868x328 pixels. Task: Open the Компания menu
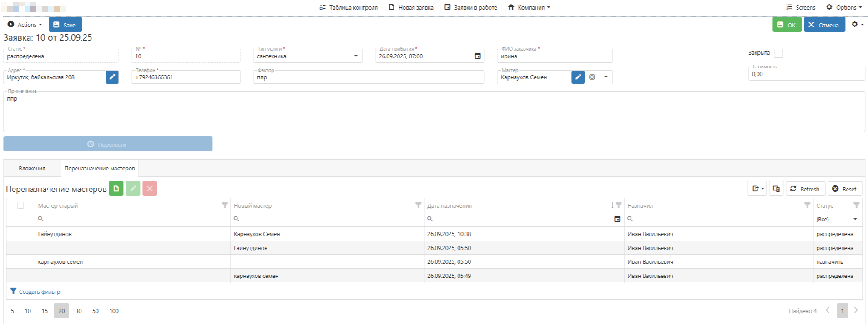[x=529, y=7]
